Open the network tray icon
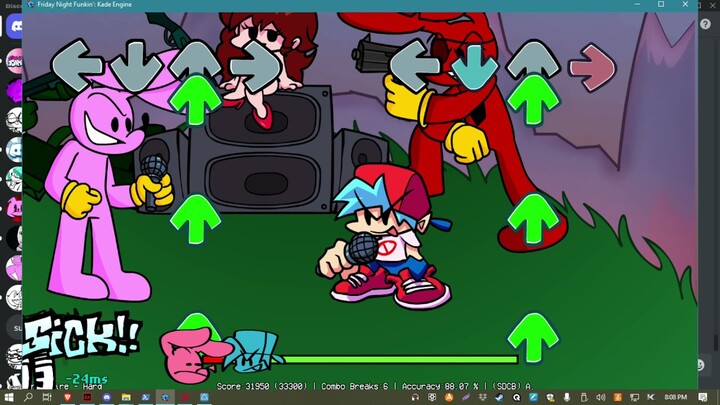Image resolution: width=720 pixels, height=405 pixels. [x=635, y=397]
